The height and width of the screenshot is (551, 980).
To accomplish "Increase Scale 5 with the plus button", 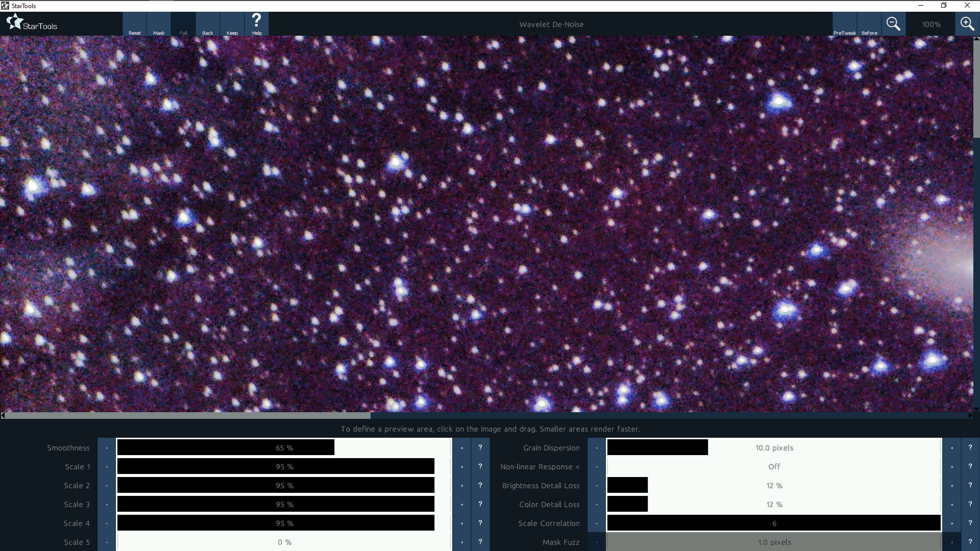I will pos(462,542).
